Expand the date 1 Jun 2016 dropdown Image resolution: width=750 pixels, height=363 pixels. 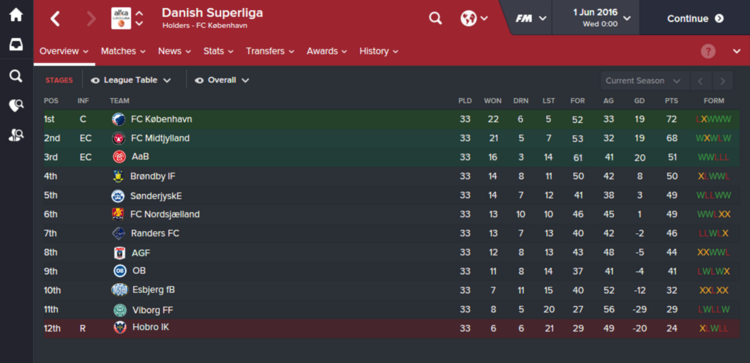tap(602, 18)
